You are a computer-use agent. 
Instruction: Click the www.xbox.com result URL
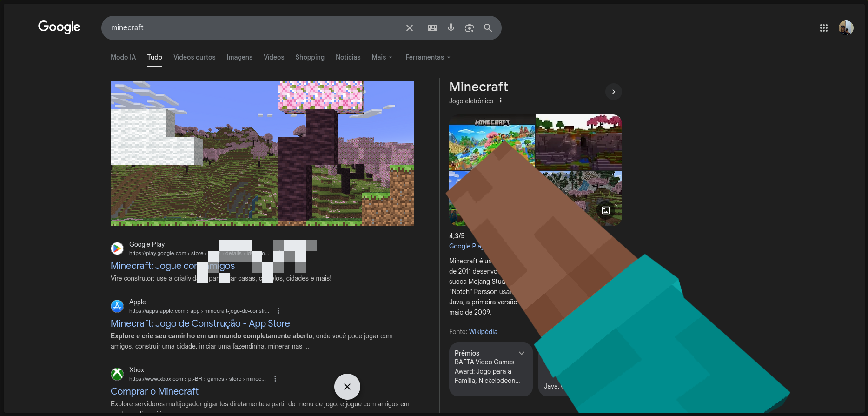click(198, 379)
